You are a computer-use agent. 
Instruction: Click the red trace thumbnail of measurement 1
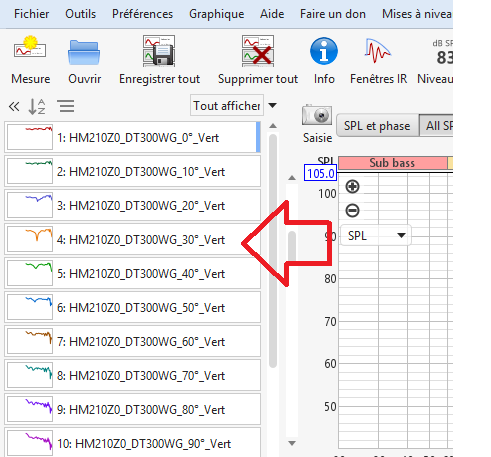(x=30, y=137)
